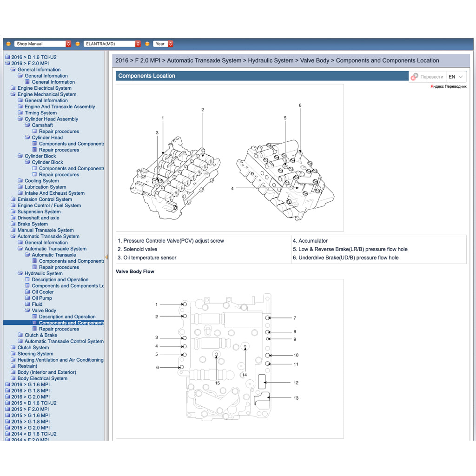Click the Clutch & Brake folder icon
476x476 pixels.
click(20, 335)
